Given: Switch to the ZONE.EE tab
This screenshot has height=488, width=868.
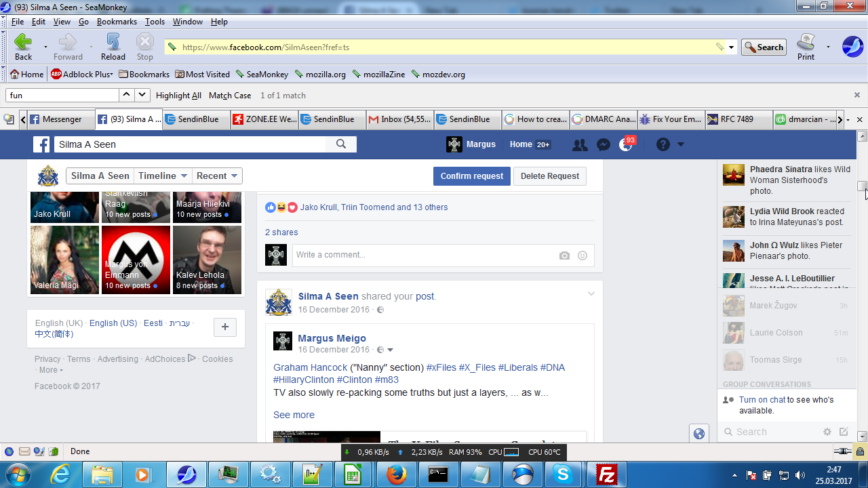Looking at the screenshot, I should click(x=264, y=119).
